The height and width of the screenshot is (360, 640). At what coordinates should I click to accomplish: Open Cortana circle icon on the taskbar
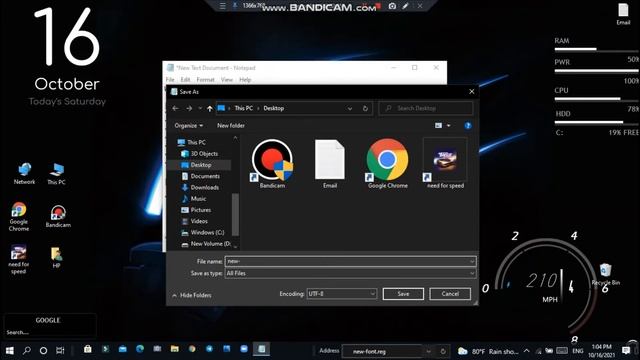pos(43,350)
